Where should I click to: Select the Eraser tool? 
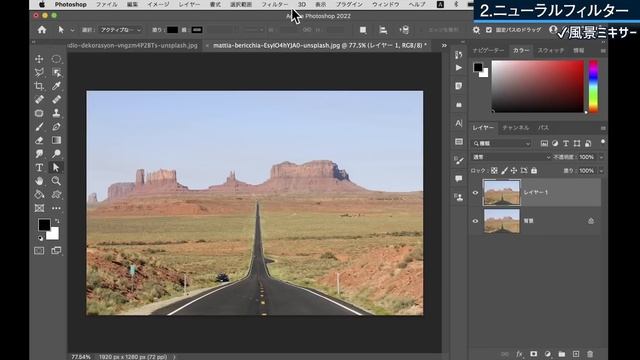pyautogui.click(x=39, y=140)
